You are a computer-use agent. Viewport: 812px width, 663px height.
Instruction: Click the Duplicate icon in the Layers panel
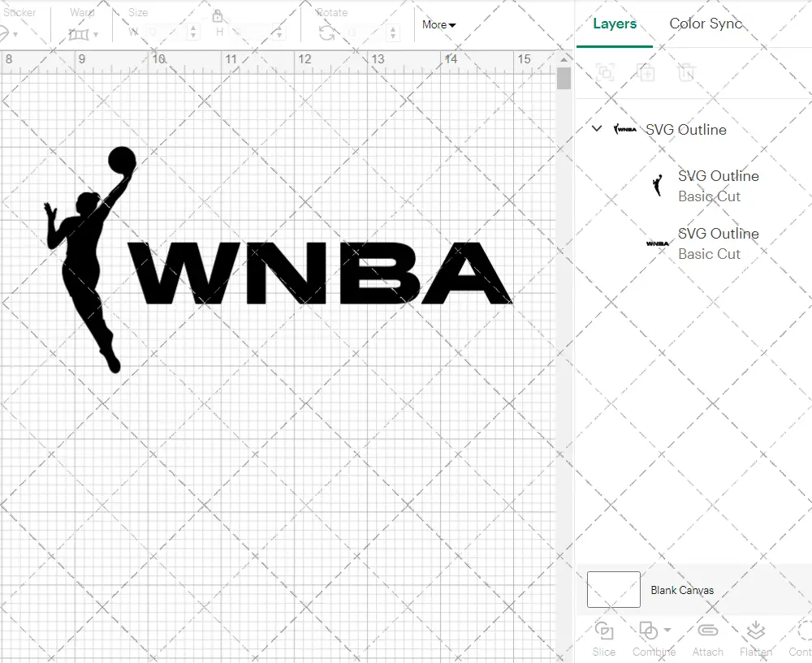(646, 73)
